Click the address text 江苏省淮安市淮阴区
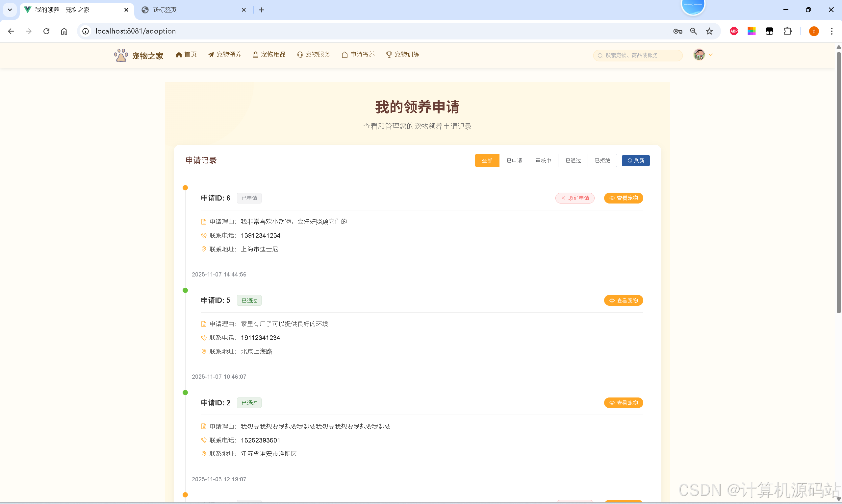842x504 pixels. click(269, 454)
